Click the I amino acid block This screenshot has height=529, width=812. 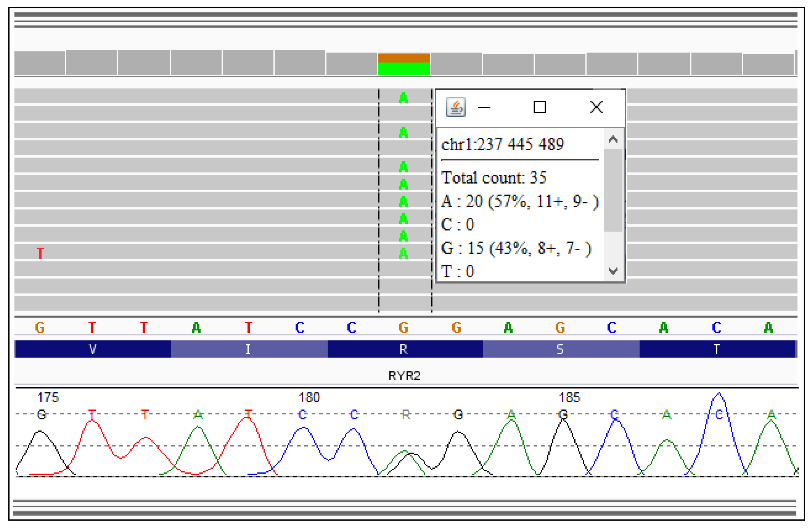(x=248, y=349)
